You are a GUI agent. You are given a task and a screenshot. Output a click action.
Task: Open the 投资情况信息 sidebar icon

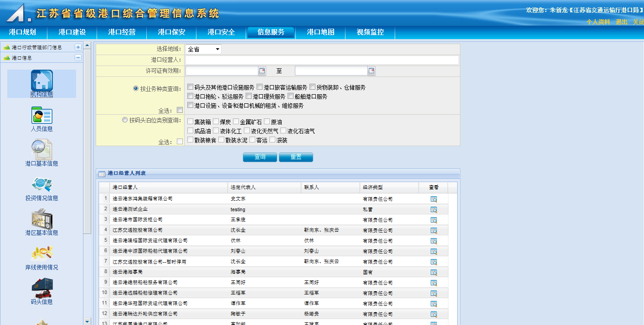coord(41,185)
